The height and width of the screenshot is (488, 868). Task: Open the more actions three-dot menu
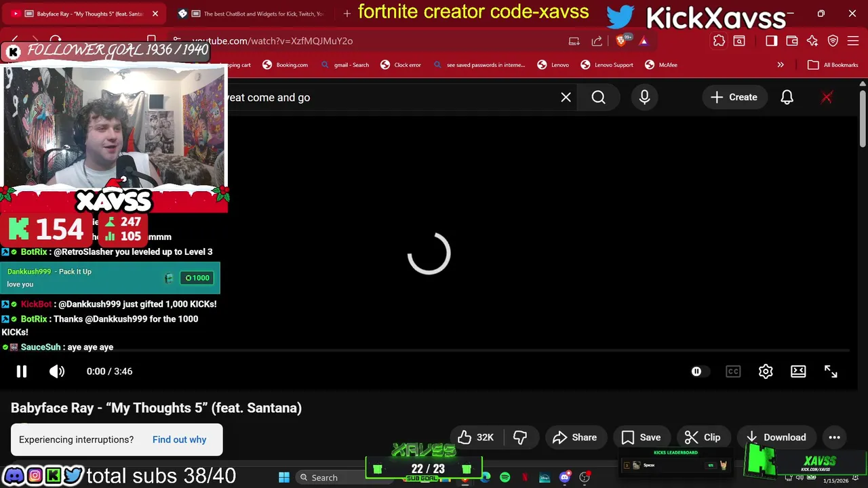click(835, 437)
